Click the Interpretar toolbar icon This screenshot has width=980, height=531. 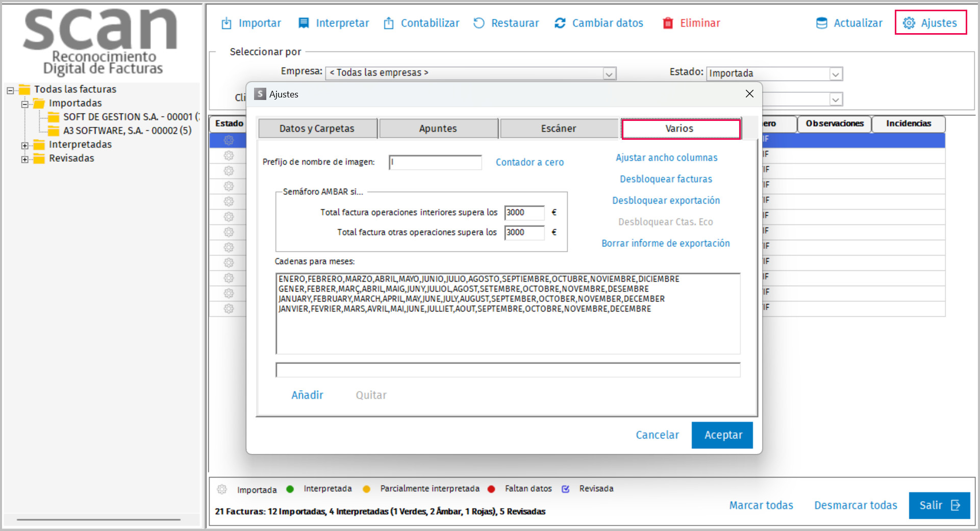pyautogui.click(x=304, y=23)
